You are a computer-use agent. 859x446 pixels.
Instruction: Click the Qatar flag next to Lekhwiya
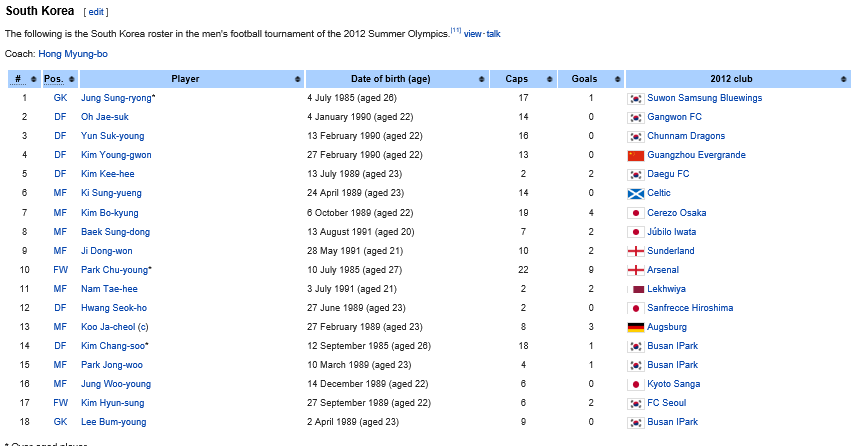[x=635, y=289]
